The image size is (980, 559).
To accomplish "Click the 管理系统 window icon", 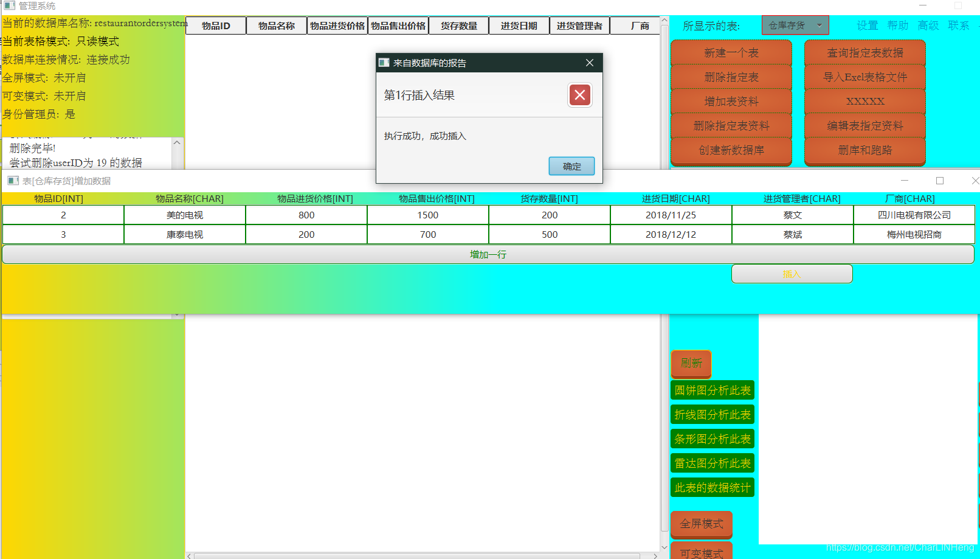I will pyautogui.click(x=9, y=5).
